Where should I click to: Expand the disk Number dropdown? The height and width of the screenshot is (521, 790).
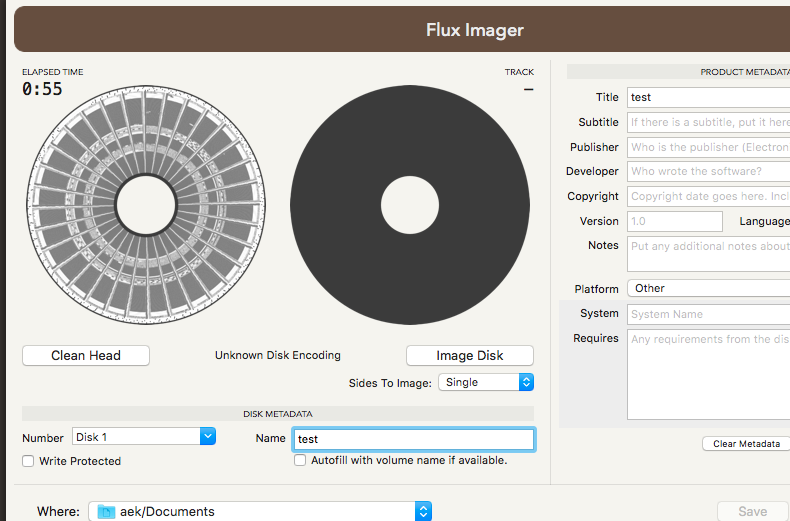144,436
